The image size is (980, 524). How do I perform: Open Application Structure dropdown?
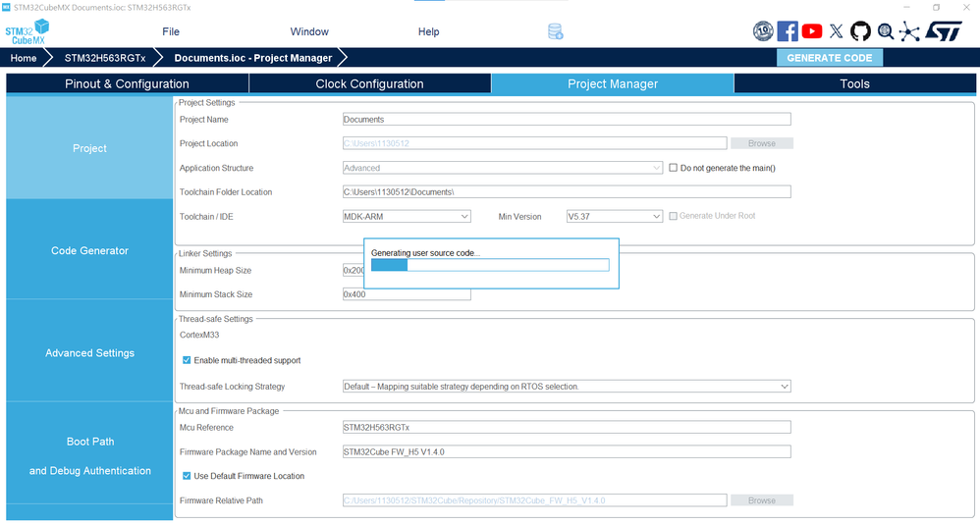point(503,168)
